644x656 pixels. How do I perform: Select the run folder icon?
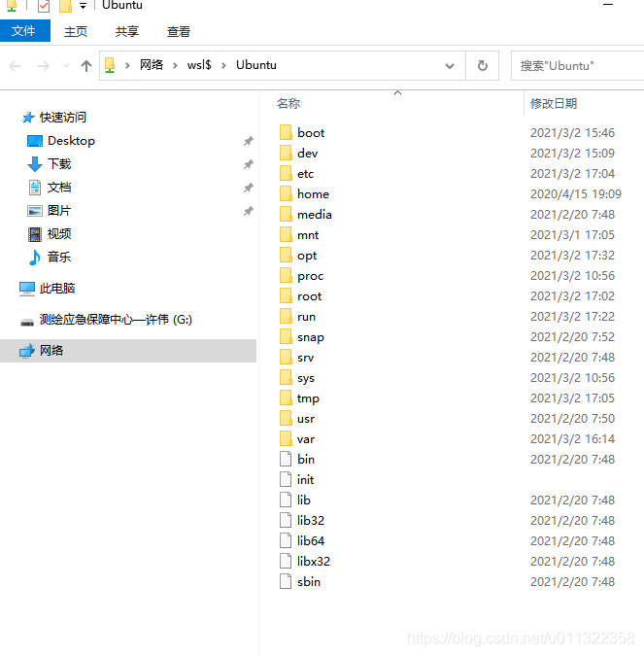click(x=286, y=316)
